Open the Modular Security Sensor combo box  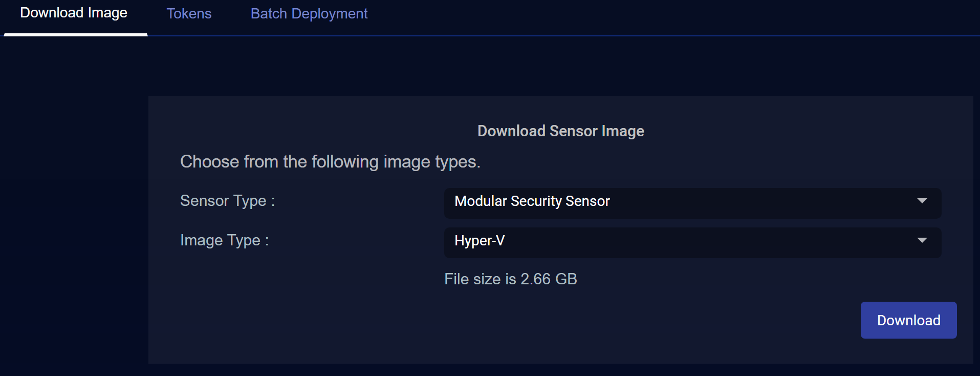pyautogui.click(x=692, y=203)
